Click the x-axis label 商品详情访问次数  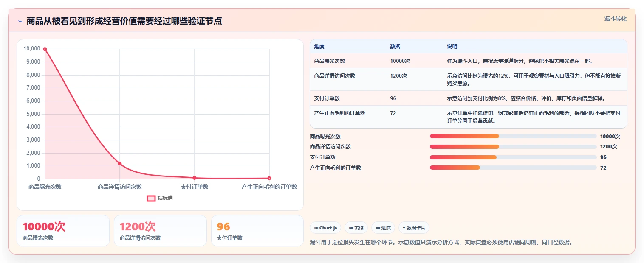(120, 187)
